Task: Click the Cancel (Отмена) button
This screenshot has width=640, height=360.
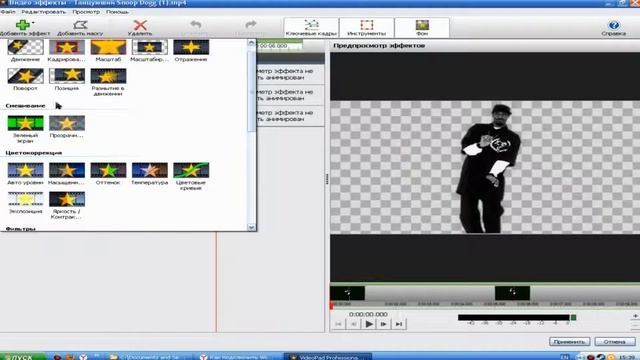Action: coord(615,341)
